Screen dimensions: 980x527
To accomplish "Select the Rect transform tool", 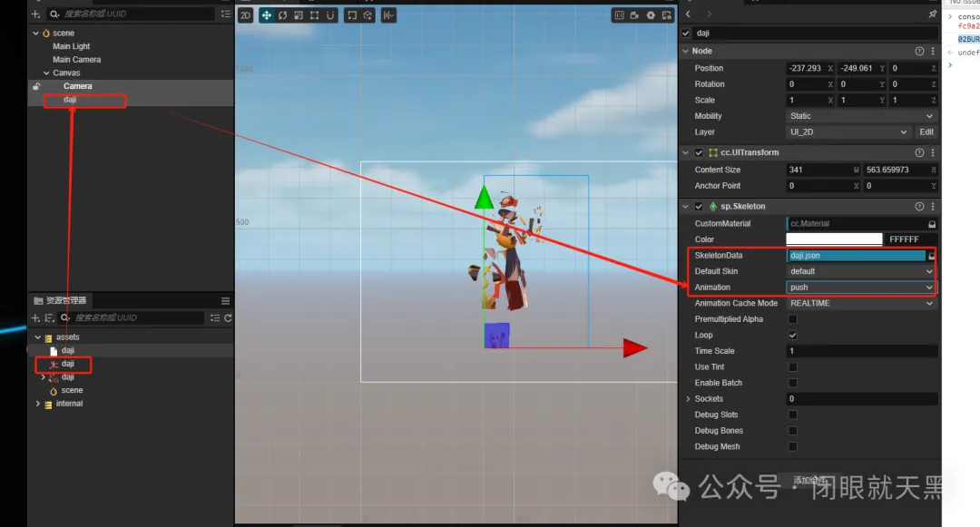I will (314, 15).
